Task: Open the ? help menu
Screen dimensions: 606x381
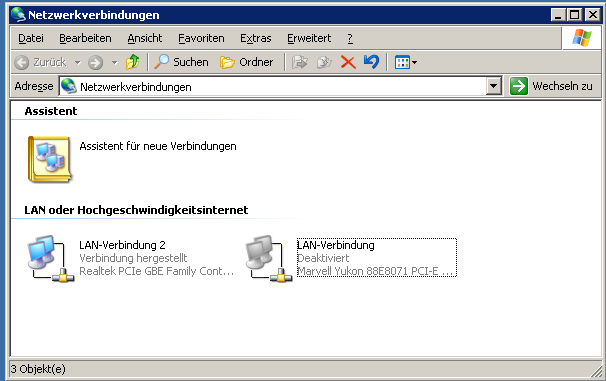Action: [350, 38]
